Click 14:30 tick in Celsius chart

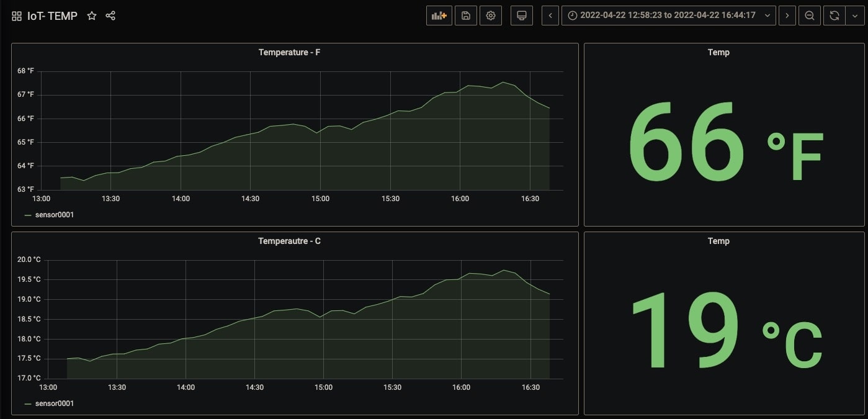tap(254, 387)
